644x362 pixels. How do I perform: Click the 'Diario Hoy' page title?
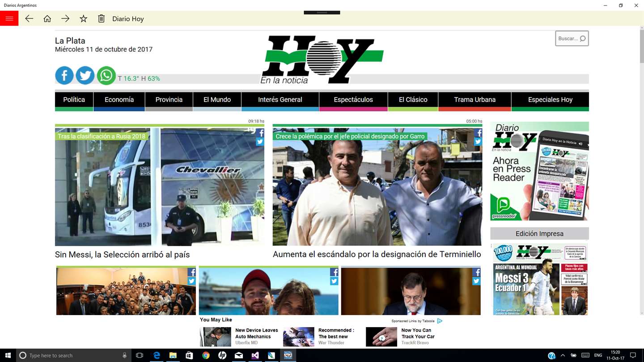point(128,19)
